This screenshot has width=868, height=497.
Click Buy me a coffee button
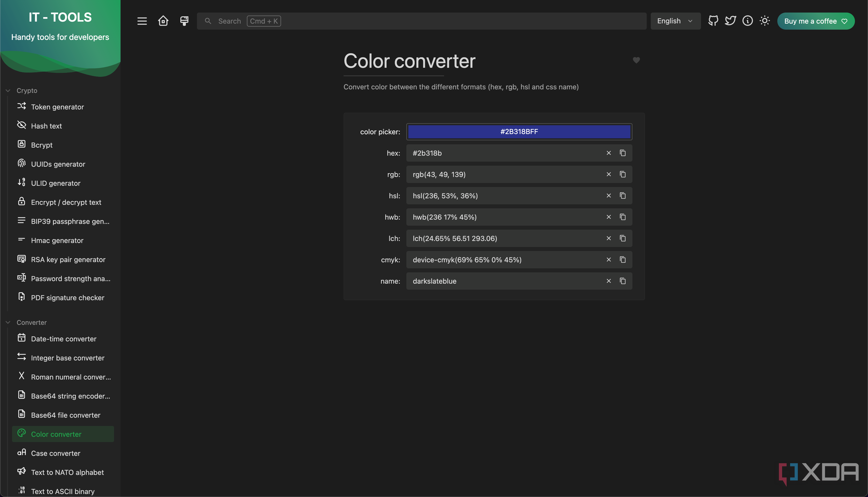[816, 21]
